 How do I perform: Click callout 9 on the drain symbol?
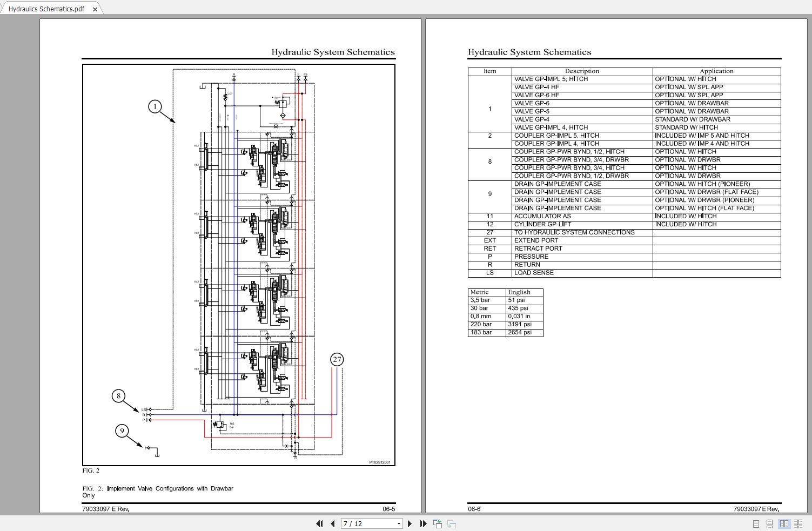click(x=122, y=431)
